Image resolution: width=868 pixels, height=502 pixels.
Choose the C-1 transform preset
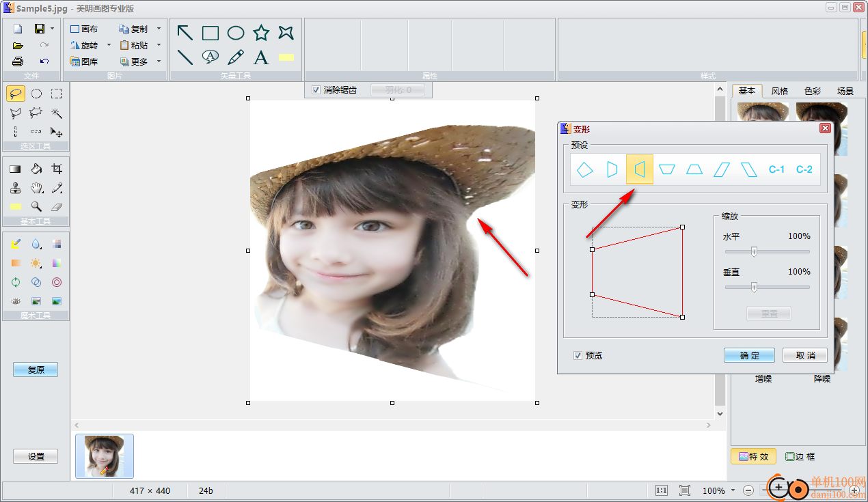click(776, 169)
